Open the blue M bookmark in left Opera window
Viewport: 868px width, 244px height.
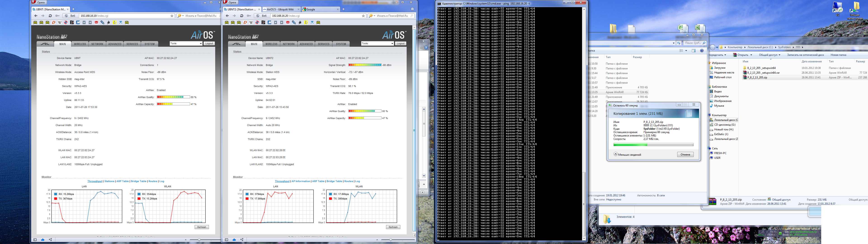(78, 23)
